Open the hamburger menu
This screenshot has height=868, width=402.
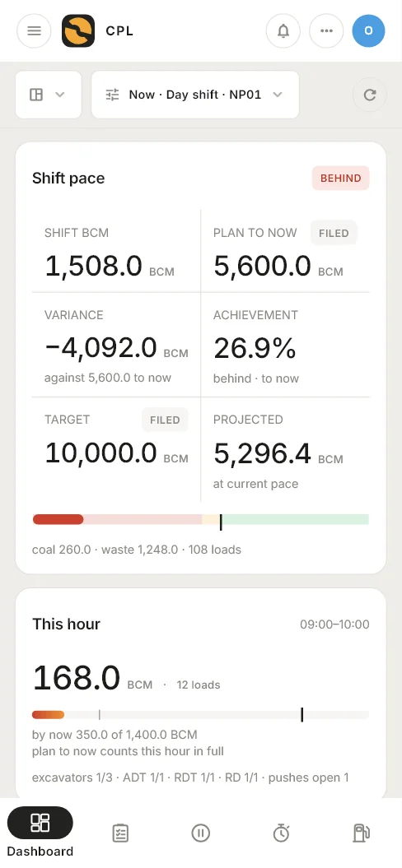pyautogui.click(x=34, y=30)
